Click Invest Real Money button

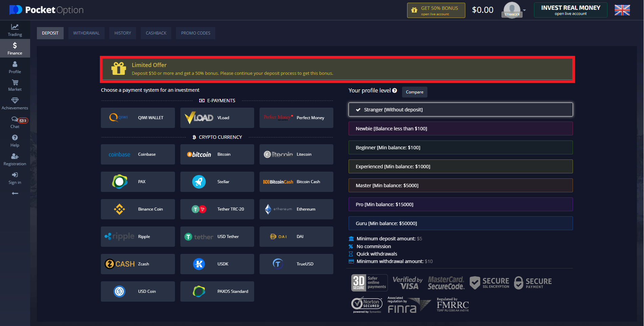pyautogui.click(x=571, y=10)
